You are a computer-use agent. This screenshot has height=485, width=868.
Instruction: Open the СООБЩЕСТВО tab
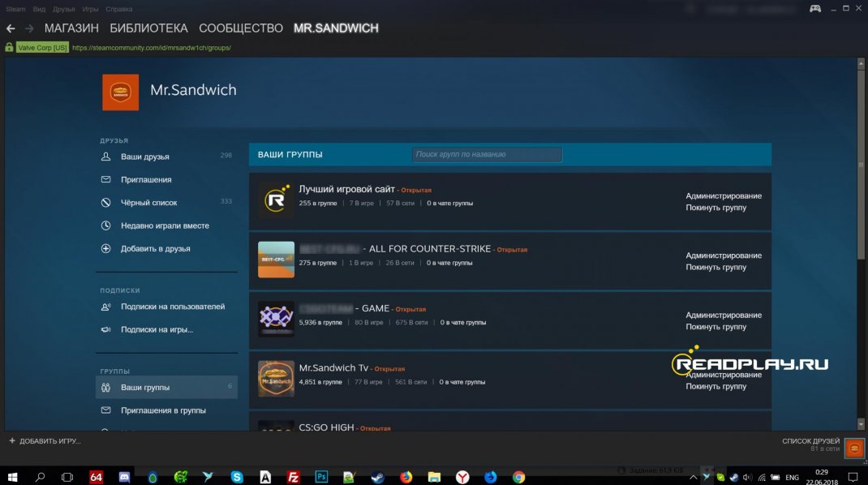click(x=241, y=28)
